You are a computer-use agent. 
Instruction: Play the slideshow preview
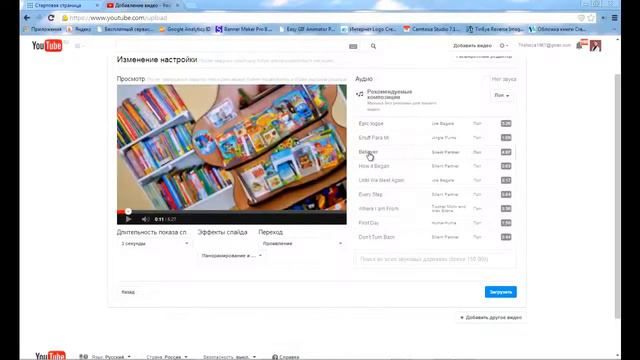(128, 219)
